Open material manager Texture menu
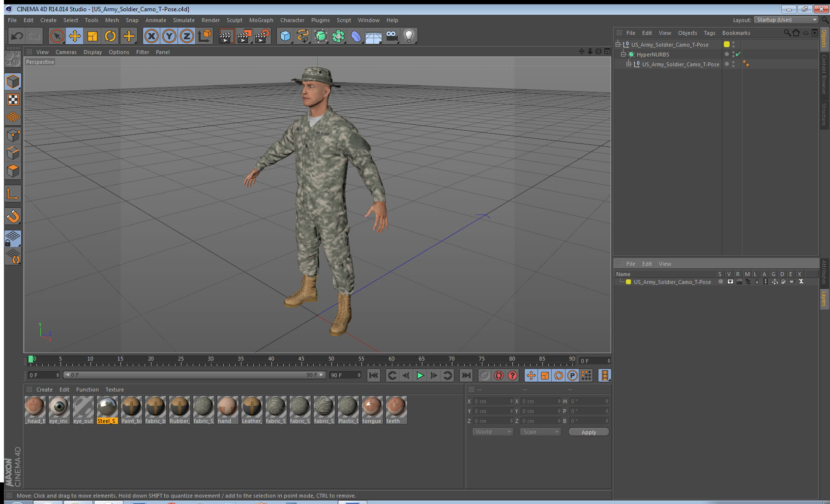The height and width of the screenshot is (504, 830). [x=115, y=390]
